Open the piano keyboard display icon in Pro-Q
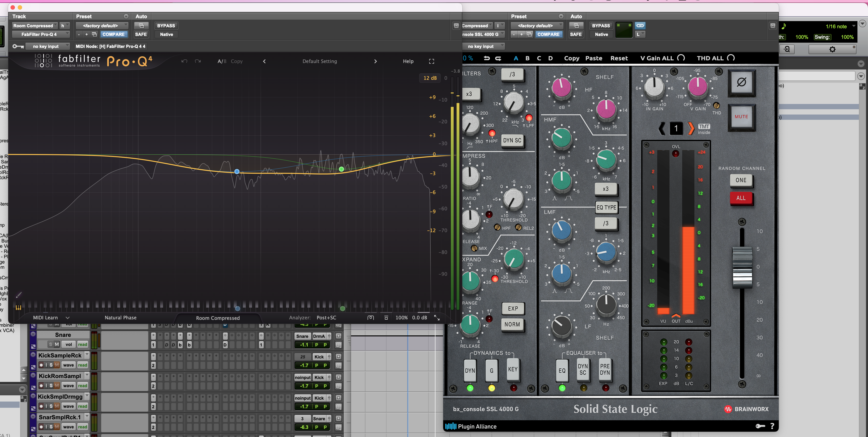This screenshot has height=437, width=868. coord(18,307)
